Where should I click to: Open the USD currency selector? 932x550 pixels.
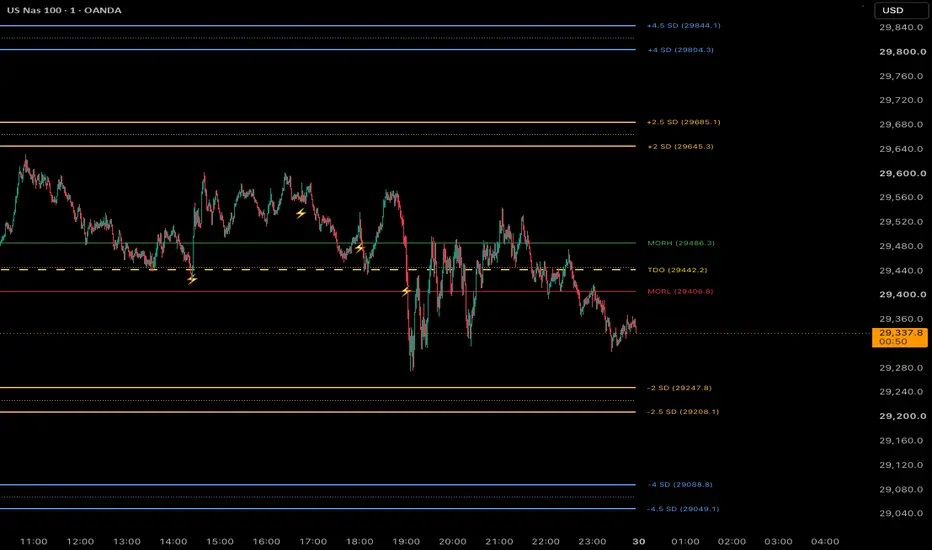tap(900, 10)
